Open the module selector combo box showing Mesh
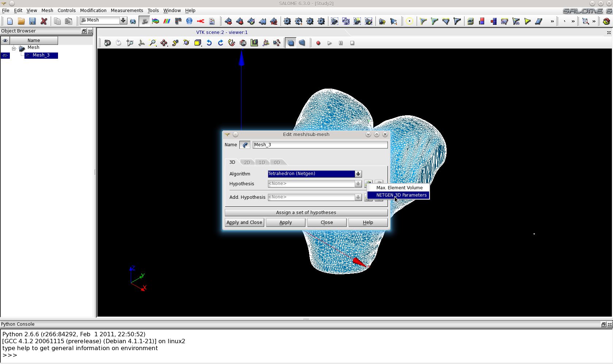 [x=103, y=20]
